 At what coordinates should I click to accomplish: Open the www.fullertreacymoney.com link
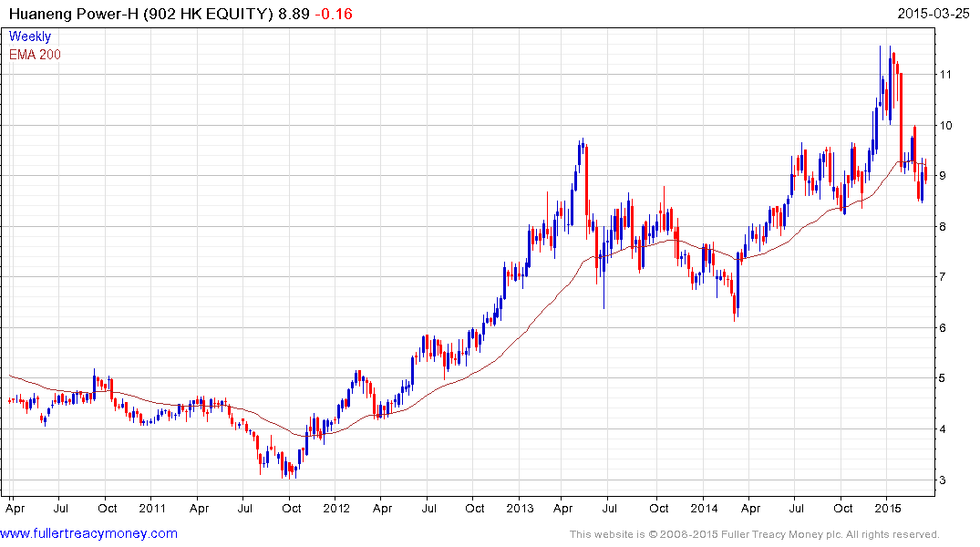[x=88, y=533]
